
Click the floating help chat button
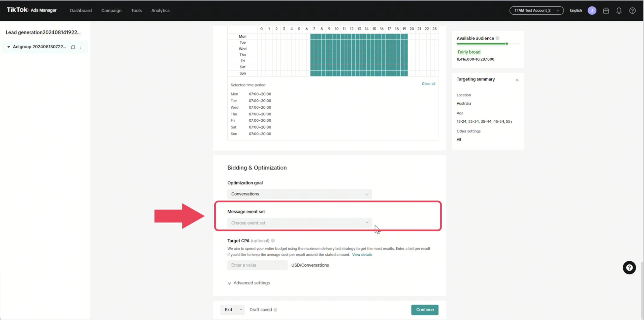[629, 267]
